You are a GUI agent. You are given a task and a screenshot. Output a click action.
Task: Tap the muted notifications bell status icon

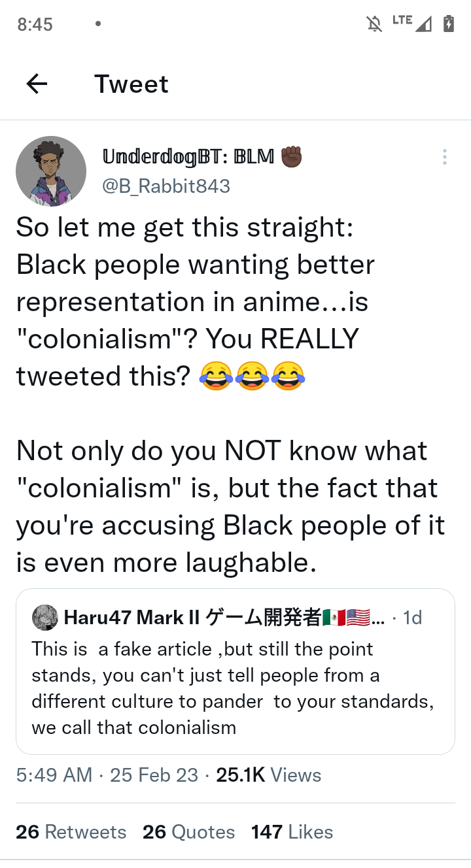[374, 24]
